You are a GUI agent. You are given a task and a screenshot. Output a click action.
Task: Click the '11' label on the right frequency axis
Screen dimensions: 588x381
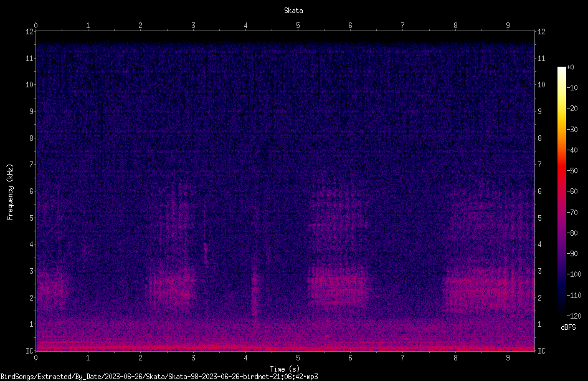[x=541, y=58]
